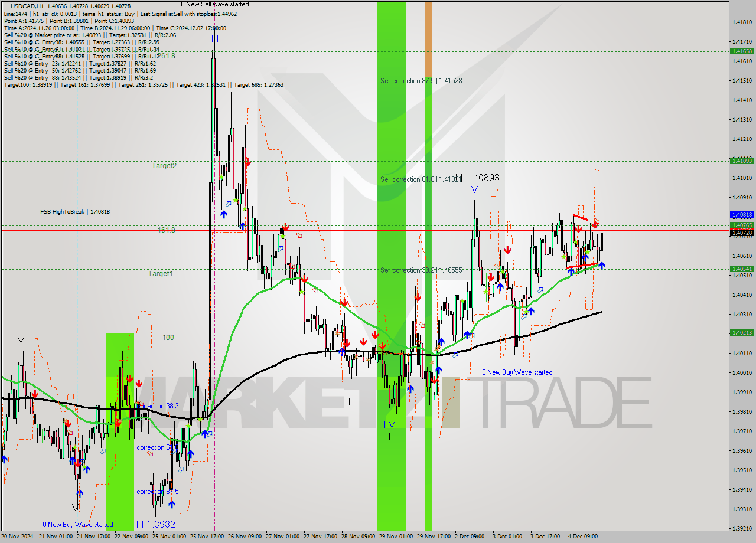Screen dimensions: 756x543
Task: Click the '3 Dec 17:00' time axis label
Action: pyautogui.click(x=546, y=537)
